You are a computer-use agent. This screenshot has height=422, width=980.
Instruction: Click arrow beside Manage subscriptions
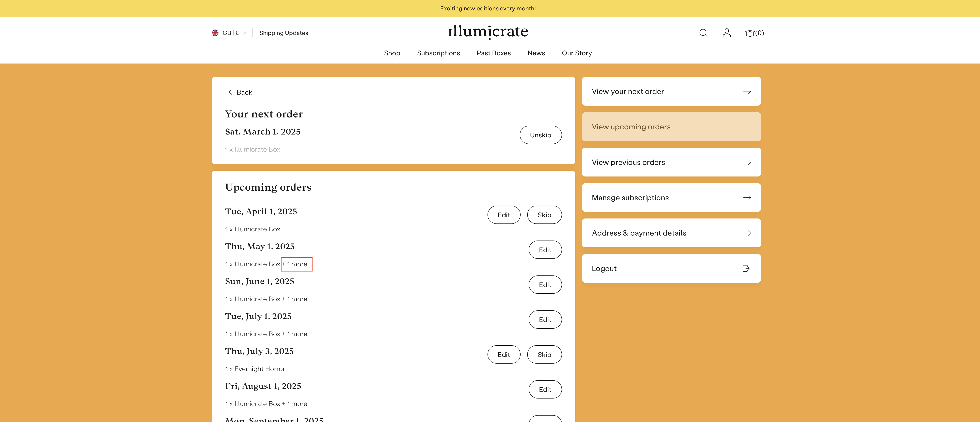click(x=747, y=198)
